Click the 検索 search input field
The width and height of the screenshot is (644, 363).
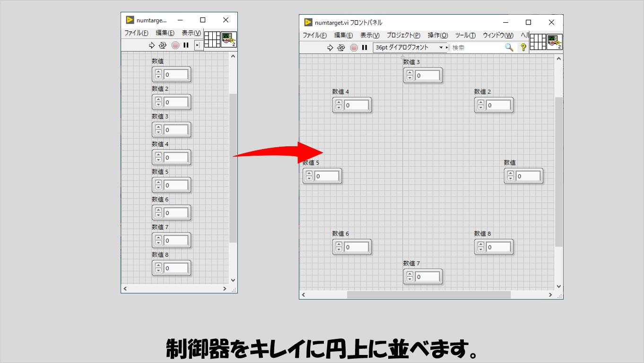478,47
